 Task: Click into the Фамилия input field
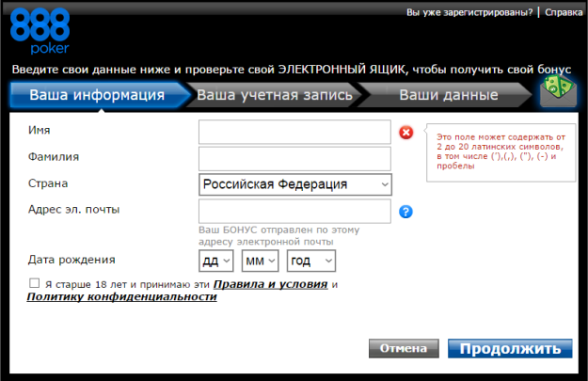click(x=296, y=158)
